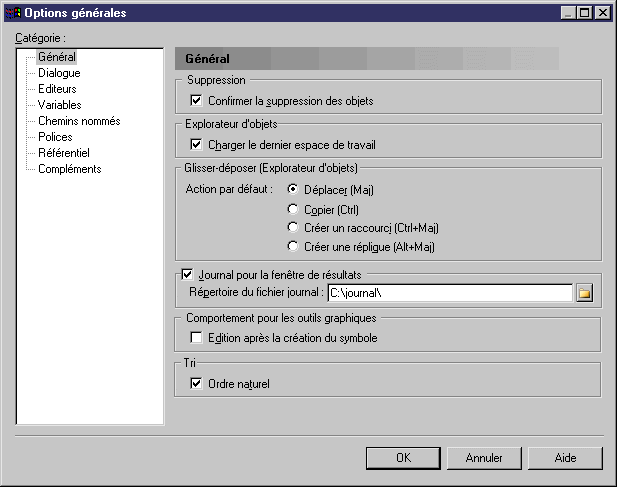
Task: Toggle Confirmer la suppression des objets checkbox
Action: tap(196, 101)
